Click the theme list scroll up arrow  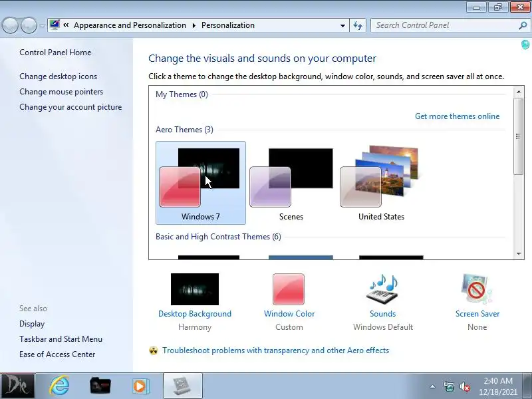point(519,92)
